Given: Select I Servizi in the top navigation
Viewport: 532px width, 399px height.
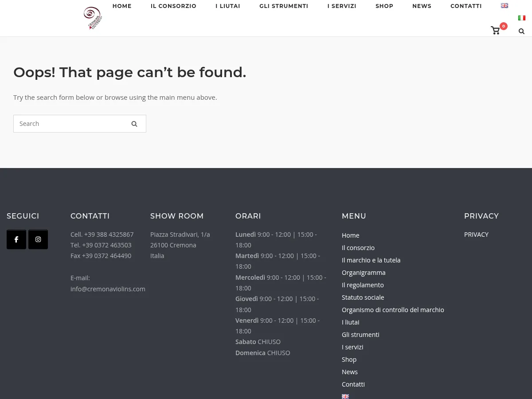Looking at the screenshot, I should pos(342,6).
